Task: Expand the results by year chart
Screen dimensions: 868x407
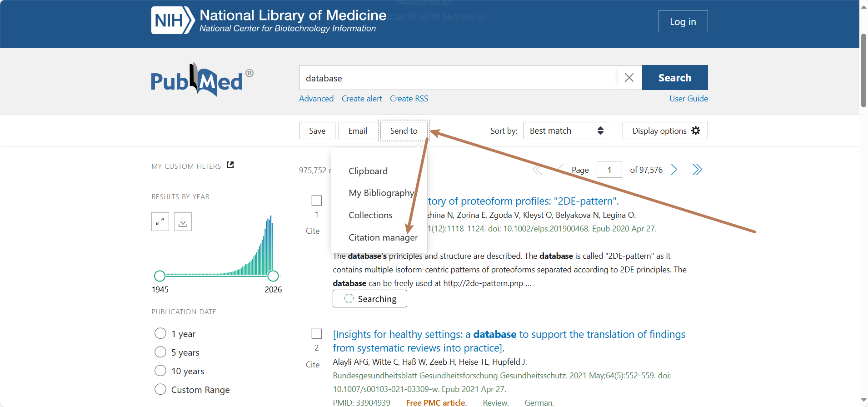Action: (160, 222)
